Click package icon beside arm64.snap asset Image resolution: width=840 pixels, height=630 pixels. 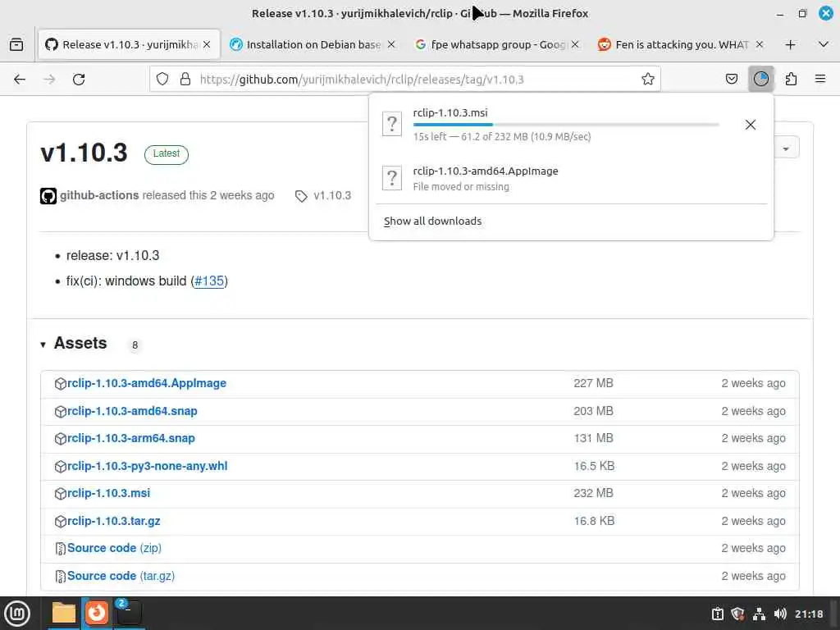pos(61,439)
